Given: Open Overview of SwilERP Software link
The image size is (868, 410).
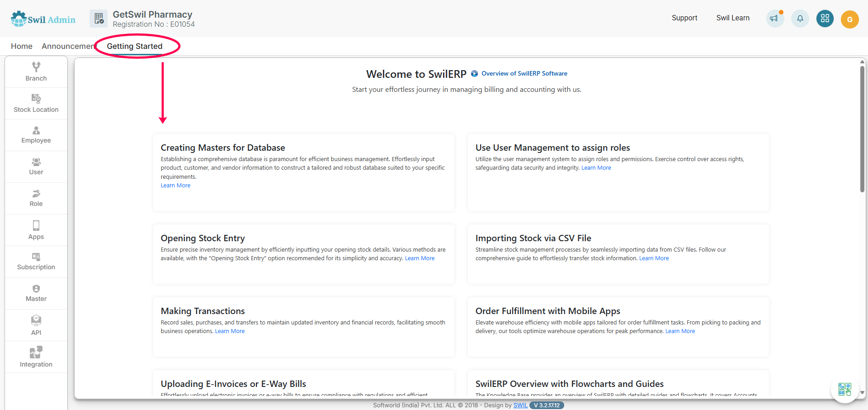Looking at the screenshot, I should (524, 73).
